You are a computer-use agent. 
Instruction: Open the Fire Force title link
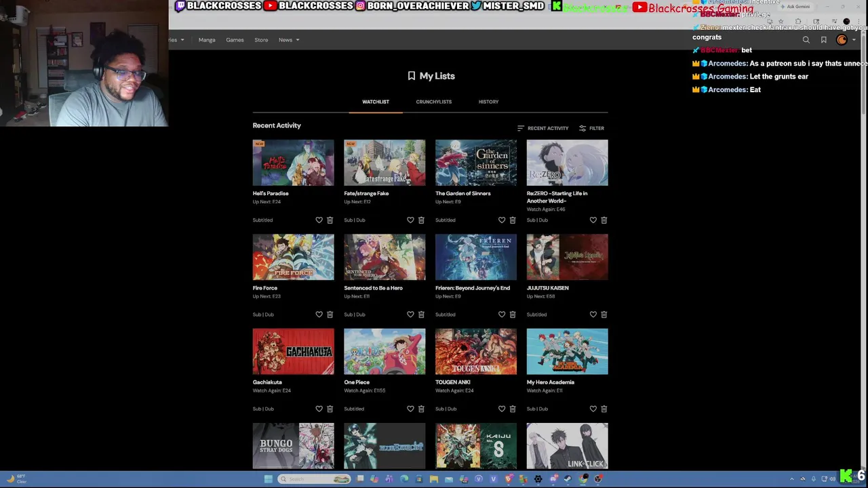[x=265, y=288]
